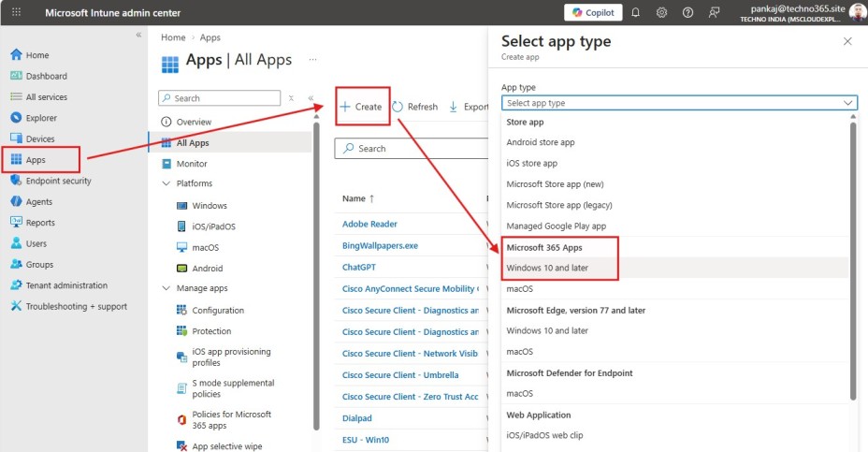Collapse the Platforms section chevron
Screen dimensions: 868x452
pyautogui.click(x=166, y=183)
